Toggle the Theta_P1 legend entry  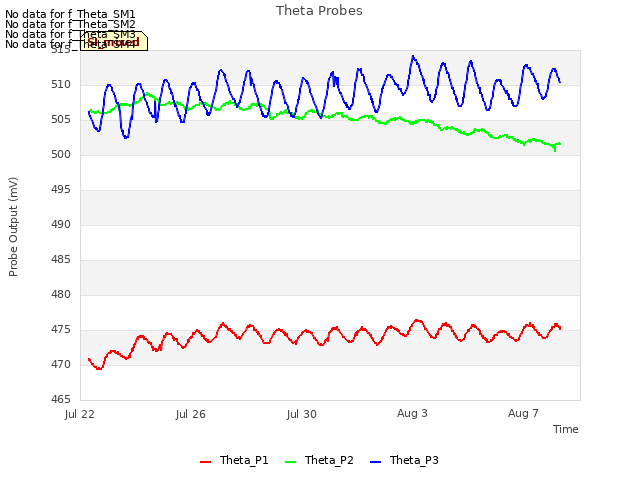pyautogui.click(x=234, y=460)
